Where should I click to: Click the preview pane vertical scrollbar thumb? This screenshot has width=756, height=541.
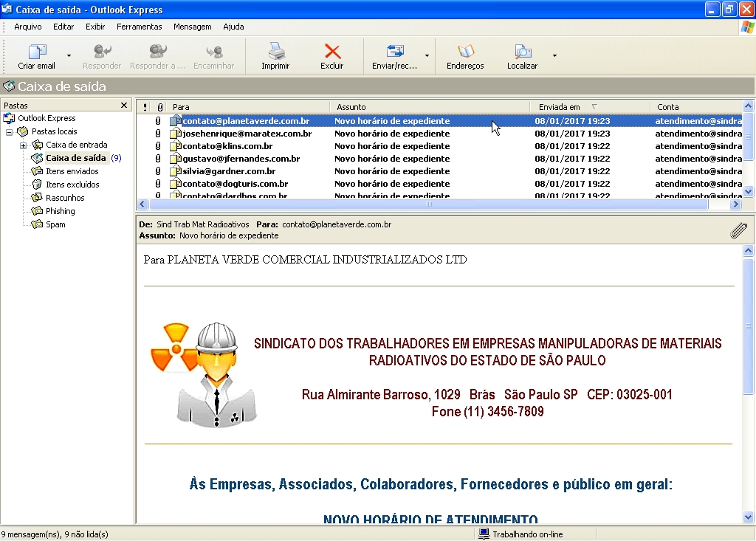click(749, 326)
